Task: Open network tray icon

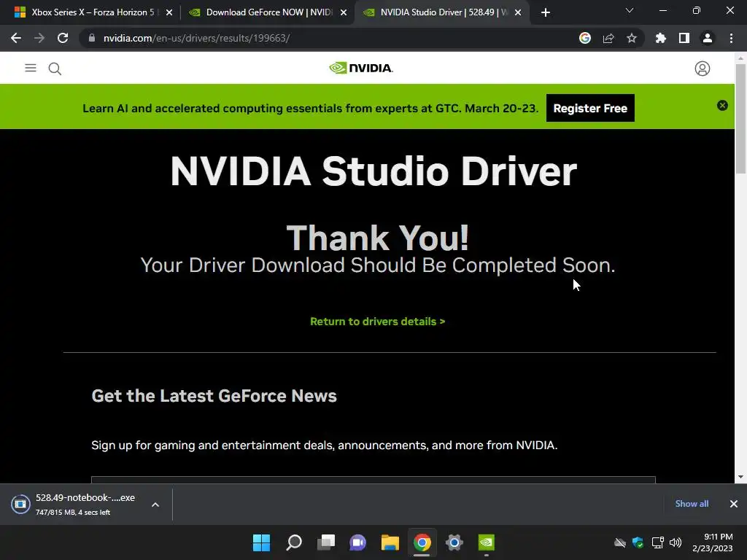Action: click(657, 542)
